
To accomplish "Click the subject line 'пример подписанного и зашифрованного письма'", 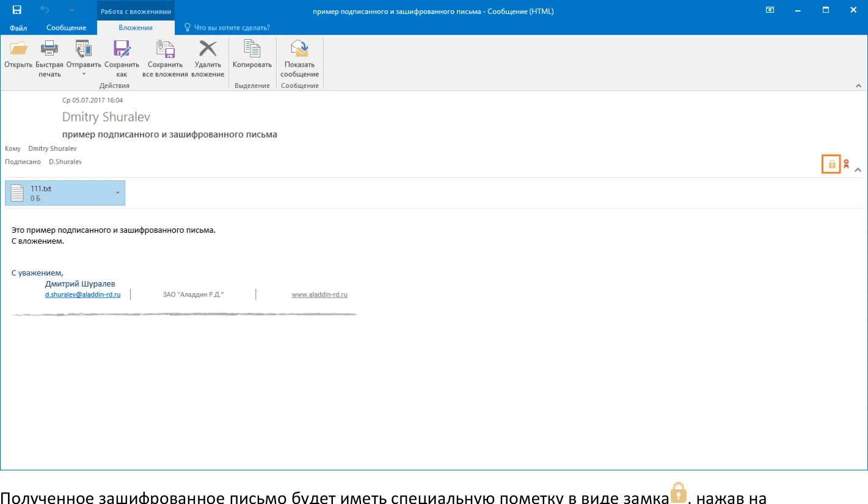I will [170, 134].
